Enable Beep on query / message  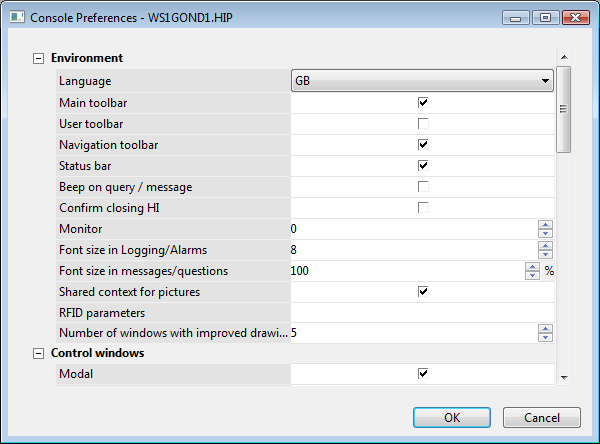click(423, 186)
